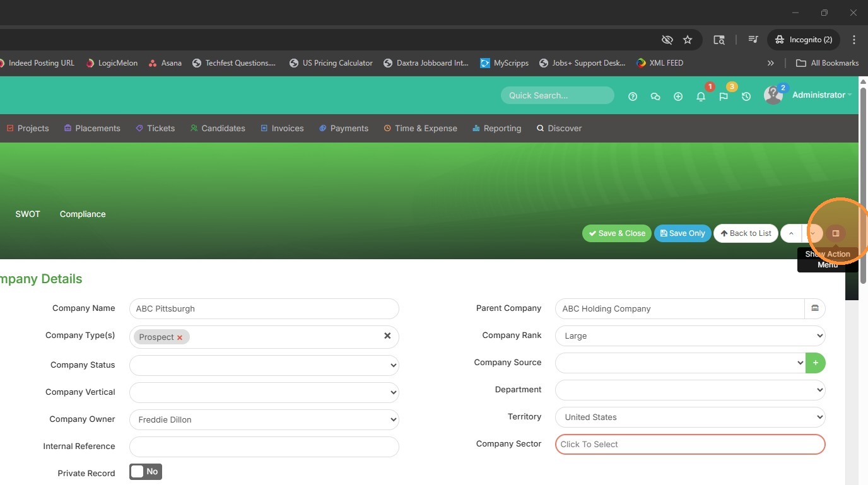Open the Parent Company lookup icon
The width and height of the screenshot is (868, 485).
(x=815, y=308)
